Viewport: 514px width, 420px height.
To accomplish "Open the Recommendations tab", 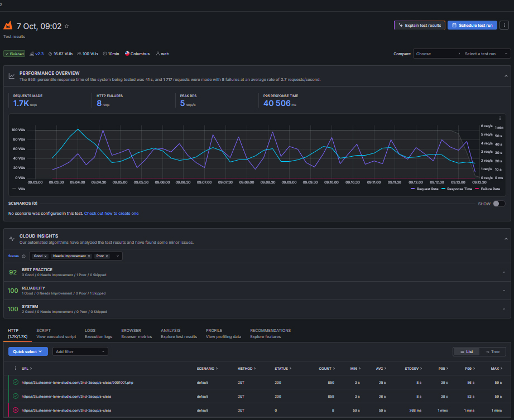I will pyautogui.click(x=271, y=334).
